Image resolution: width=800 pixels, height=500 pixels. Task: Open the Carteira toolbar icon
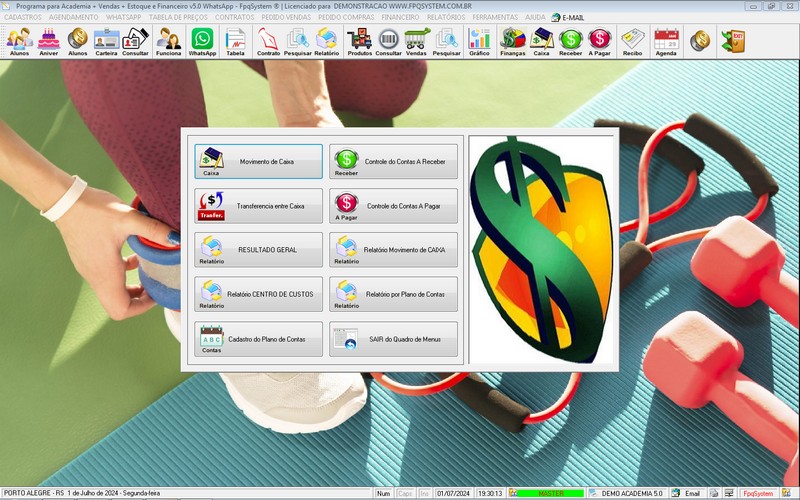[x=106, y=41]
